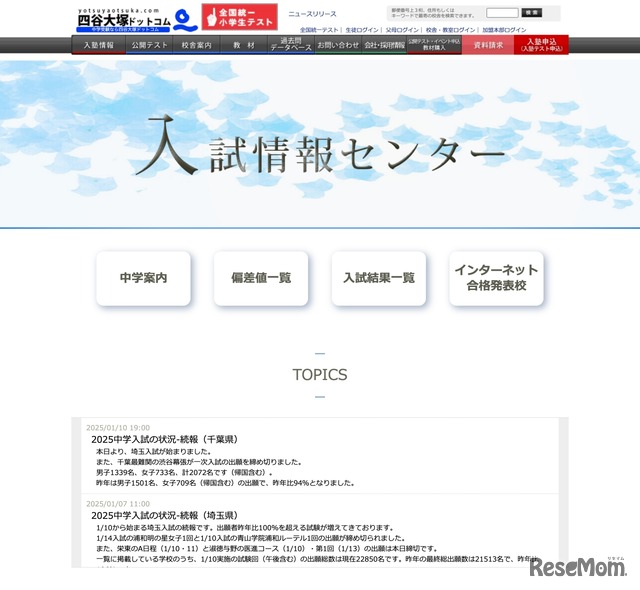The width and height of the screenshot is (640, 590).
Task: Click the 入塾申込 red button
Action: pos(541,46)
